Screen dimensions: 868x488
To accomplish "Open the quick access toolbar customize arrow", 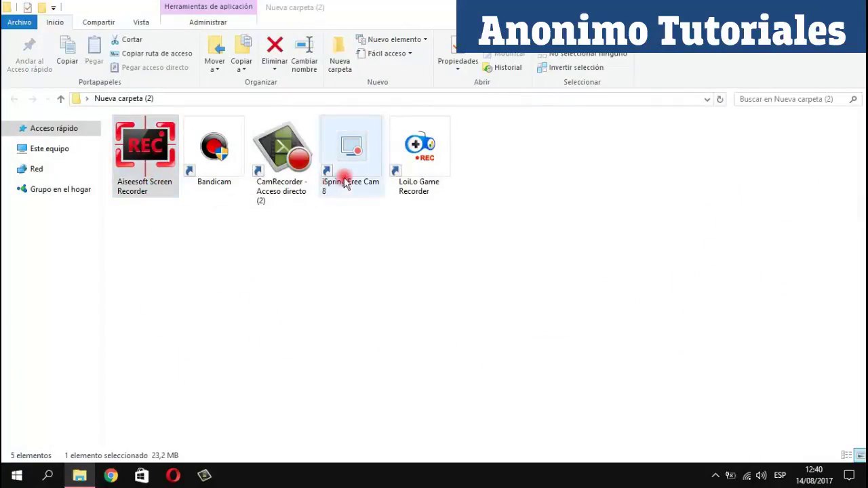I will tap(53, 8).
